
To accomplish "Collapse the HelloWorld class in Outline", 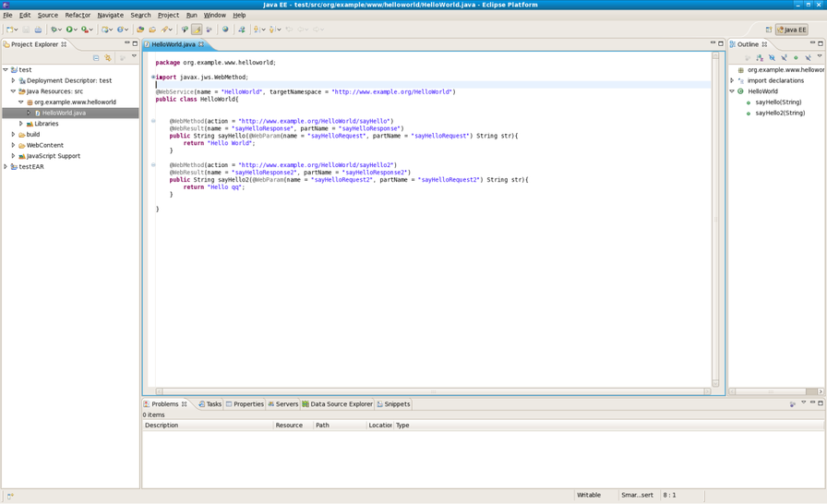I will coord(732,91).
